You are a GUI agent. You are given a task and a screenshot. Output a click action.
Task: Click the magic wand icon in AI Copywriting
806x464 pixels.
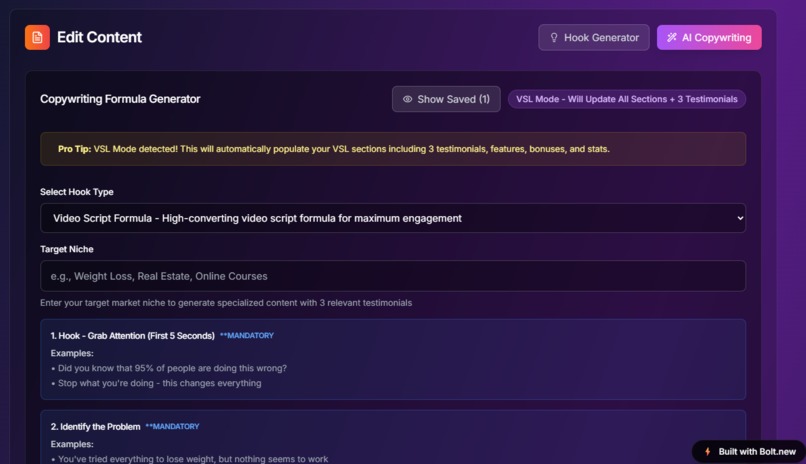pyautogui.click(x=671, y=38)
